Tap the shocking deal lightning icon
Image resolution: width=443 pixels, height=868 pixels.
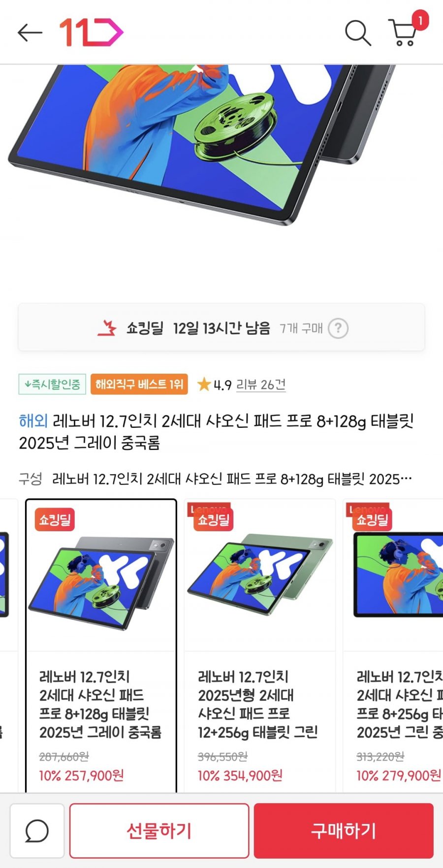click(x=107, y=327)
